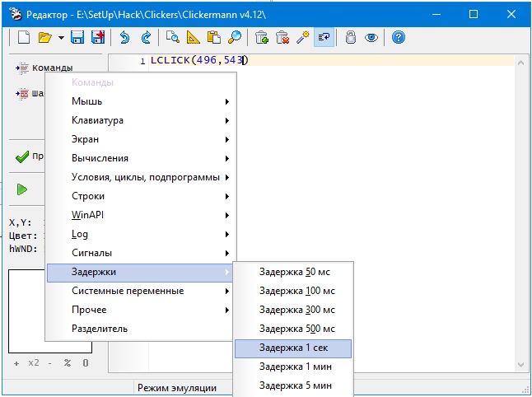Expand the Системные переменные submenu
Screen dimensions: 532x397
tap(140, 292)
